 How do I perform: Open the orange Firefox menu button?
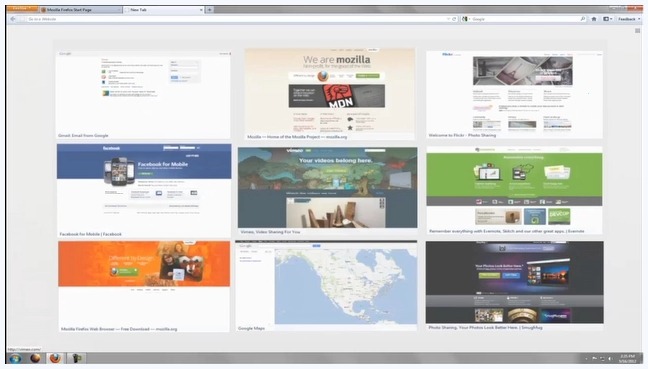click(21, 8)
